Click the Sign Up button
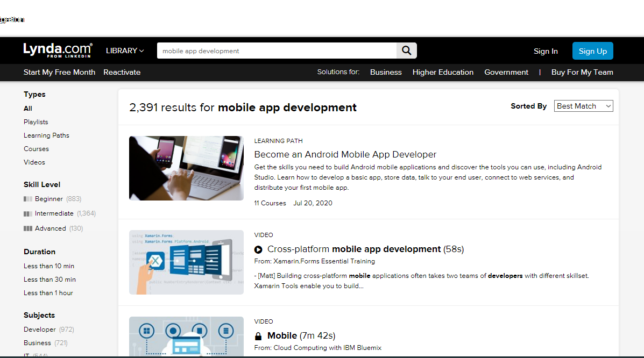Viewport: 644px width, 358px height. point(592,51)
